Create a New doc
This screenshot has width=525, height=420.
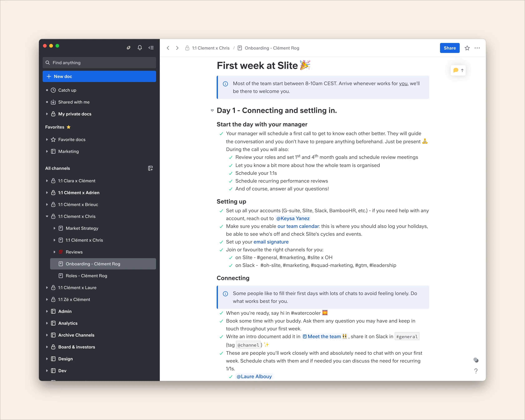point(99,76)
